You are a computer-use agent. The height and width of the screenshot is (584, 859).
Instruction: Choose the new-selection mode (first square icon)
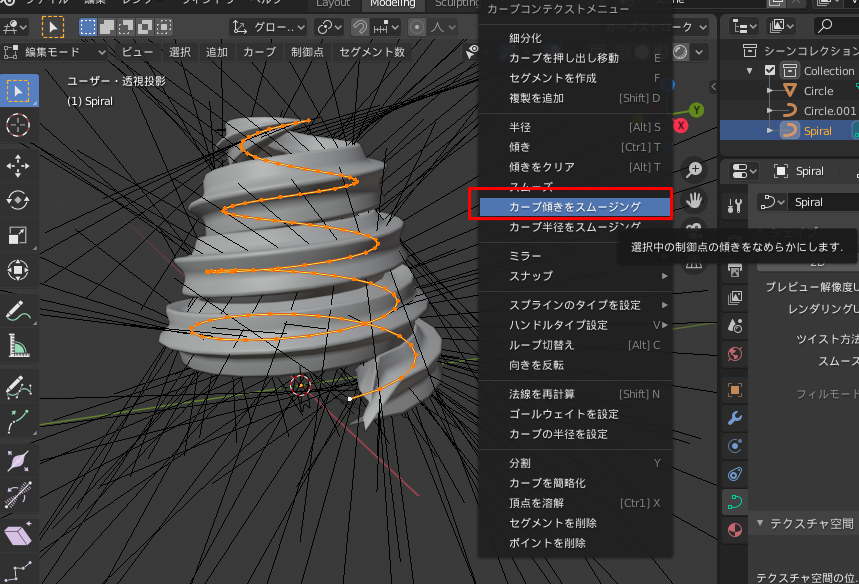click(88, 27)
